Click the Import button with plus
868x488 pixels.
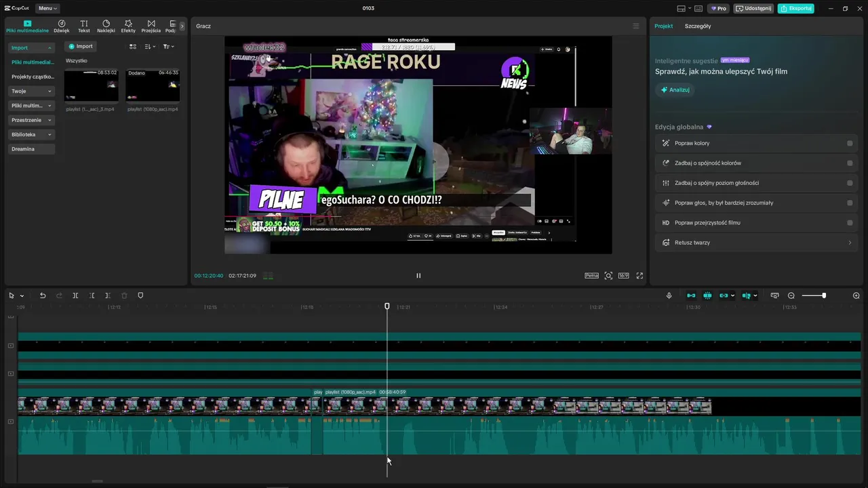80,46
